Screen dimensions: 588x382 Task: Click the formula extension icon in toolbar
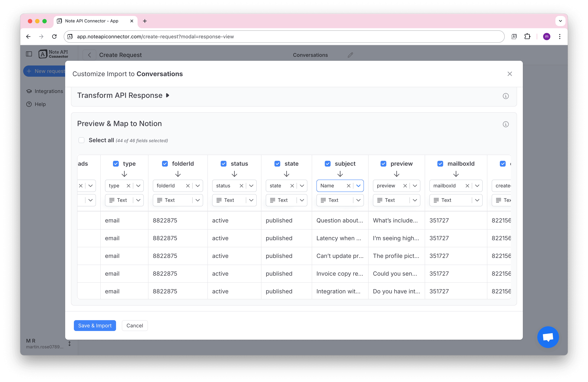tap(514, 37)
